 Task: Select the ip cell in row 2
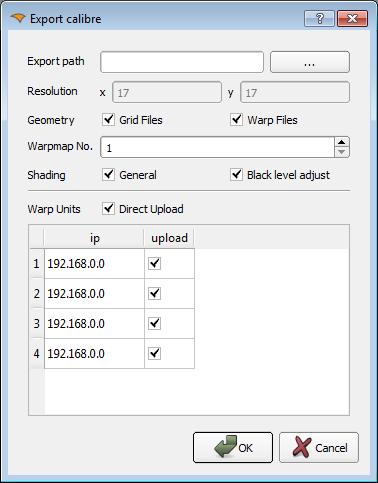click(94, 294)
